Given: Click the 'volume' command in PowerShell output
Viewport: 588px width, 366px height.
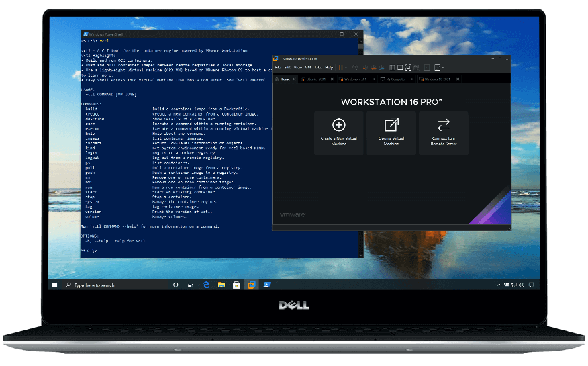Looking at the screenshot, I should point(92,217).
